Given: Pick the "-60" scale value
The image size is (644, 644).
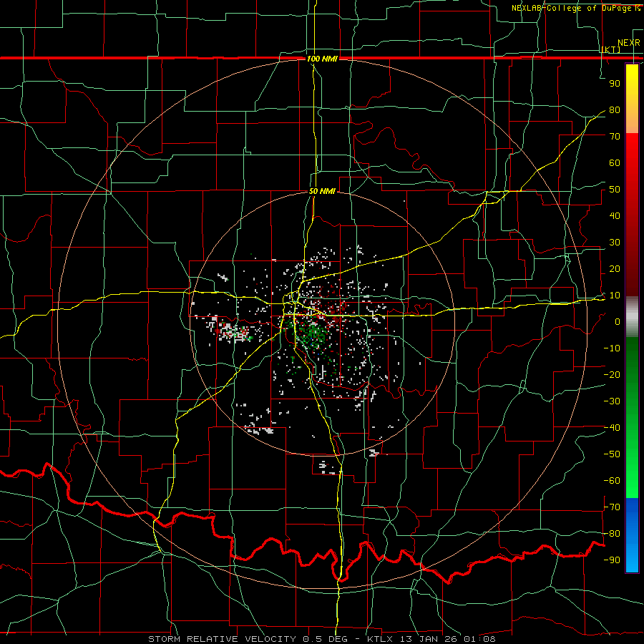Looking at the screenshot, I should [x=612, y=481].
